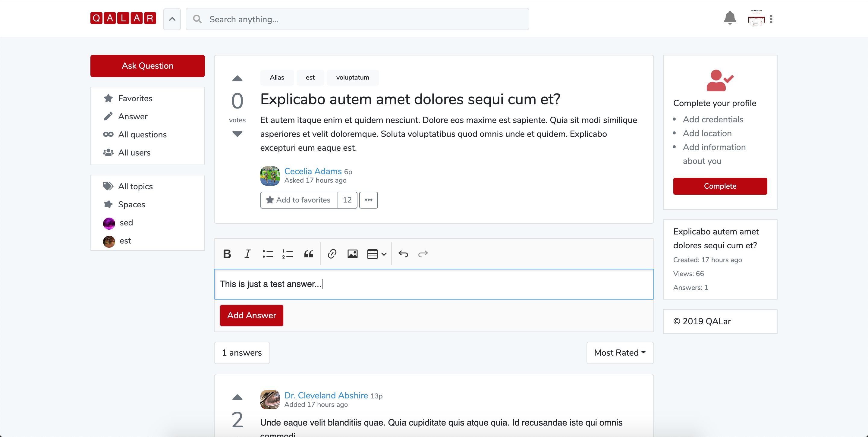Open the Most Rated sort dropdown
The height and width of the screenshot is (437, 868).
click(620, 353)
